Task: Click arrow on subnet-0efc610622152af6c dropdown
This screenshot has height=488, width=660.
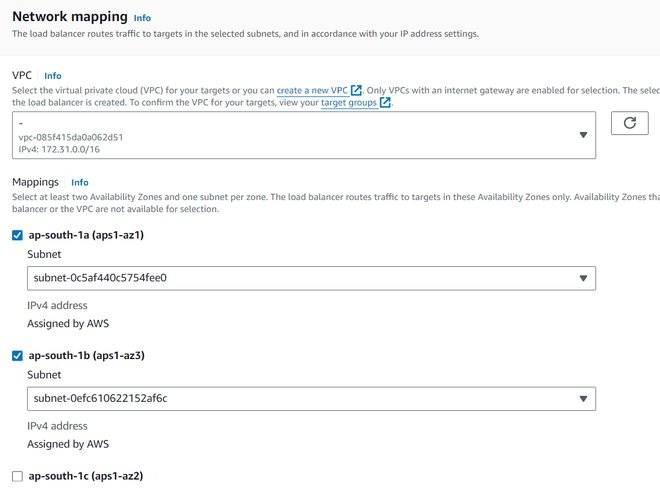Action: pyautogui.click(x=583, y=399)
